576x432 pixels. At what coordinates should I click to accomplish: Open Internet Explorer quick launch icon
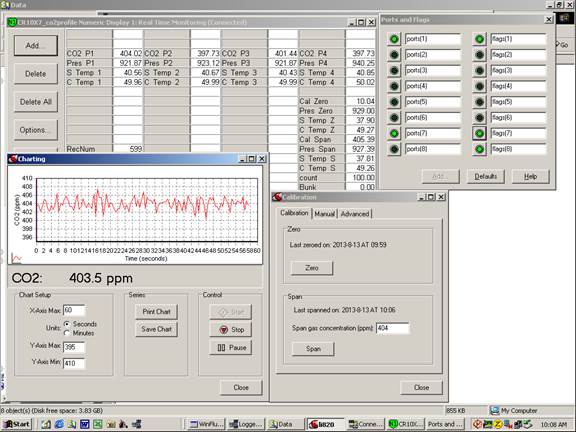(x=59, y=424)
